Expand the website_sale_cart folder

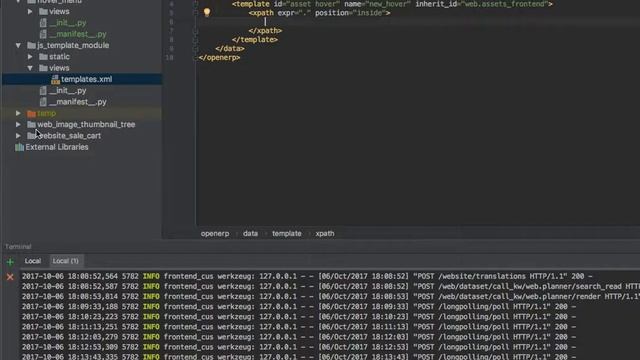[18, 136]
